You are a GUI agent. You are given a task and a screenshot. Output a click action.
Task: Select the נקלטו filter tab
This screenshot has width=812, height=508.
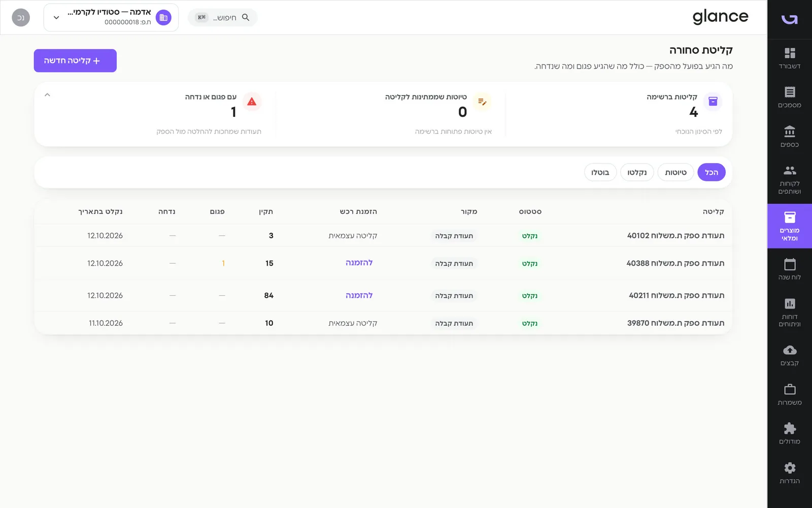[637, 172]
